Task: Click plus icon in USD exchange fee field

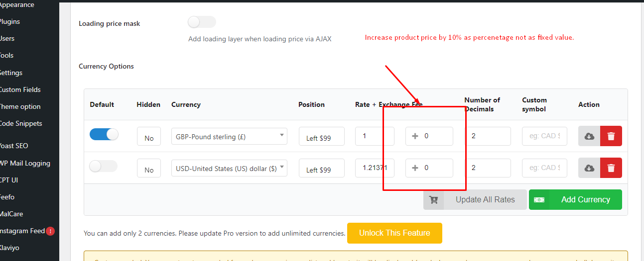Action: [x=415, y=168]
